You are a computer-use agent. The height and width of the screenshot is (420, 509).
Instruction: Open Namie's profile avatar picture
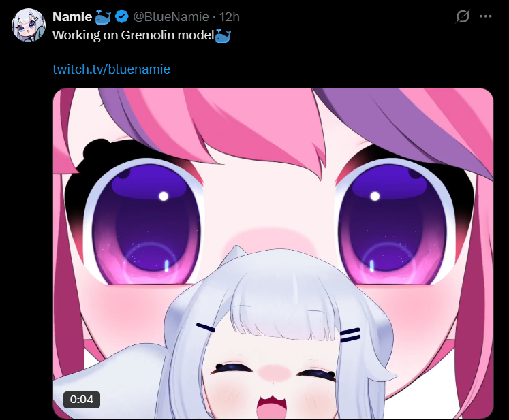pyautogui.click(x=29, y=25)
